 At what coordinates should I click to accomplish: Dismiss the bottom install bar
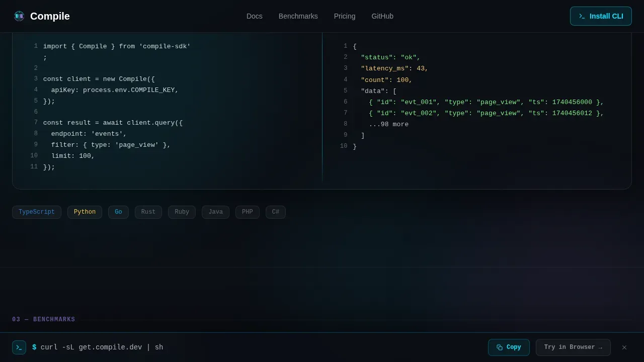[624, 347]
